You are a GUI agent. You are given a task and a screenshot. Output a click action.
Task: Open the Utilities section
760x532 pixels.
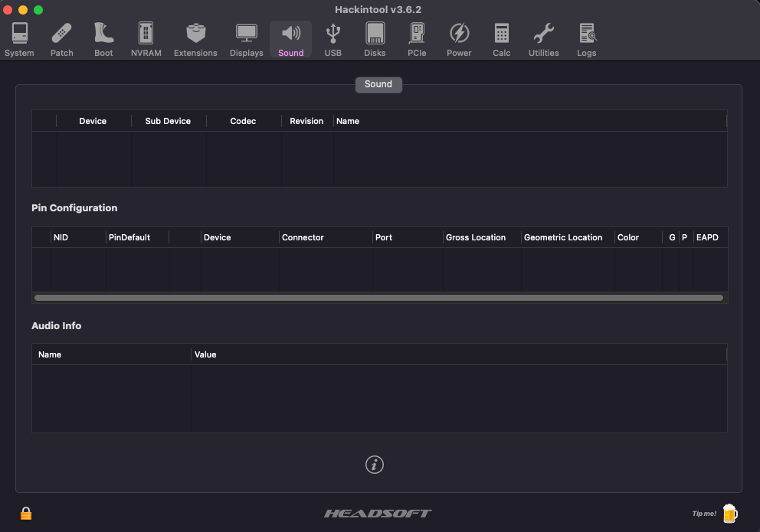click(x=543, y=39)
